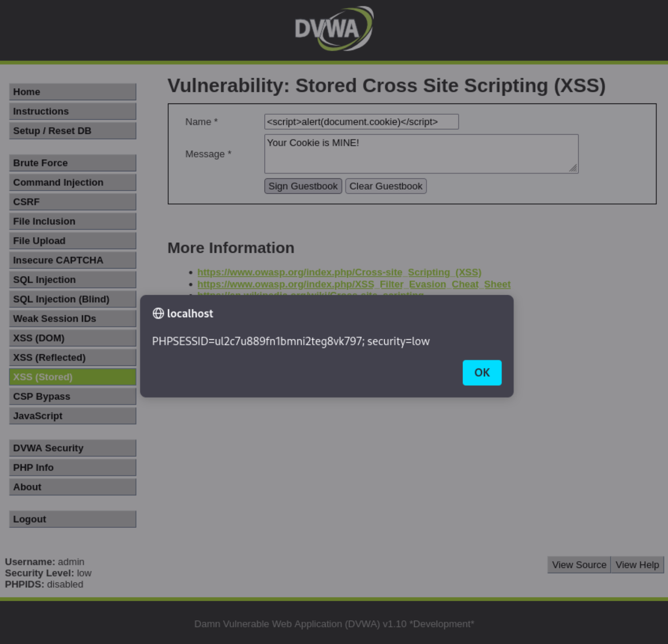
Task: Click the 'Security Level: low' text
Action: [x=48, y=573]
